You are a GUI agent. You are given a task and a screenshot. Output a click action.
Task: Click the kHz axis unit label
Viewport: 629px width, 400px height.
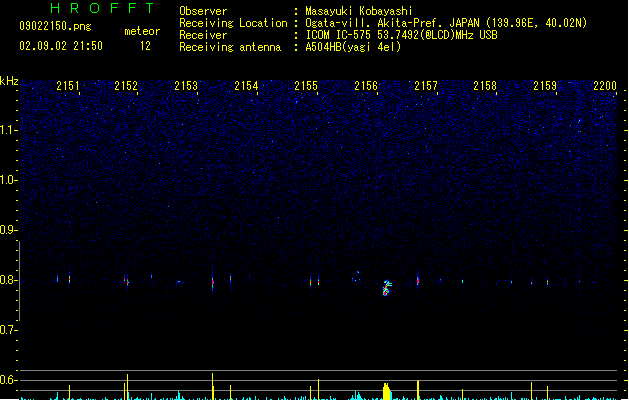(9, 81)
